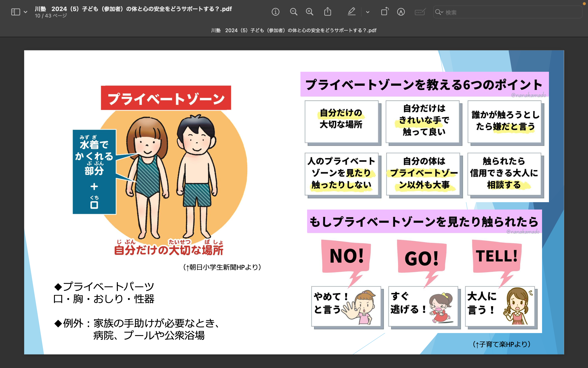Click the '水着でかくれる部分' blue box

pyautogui.click(x=94, y=172)
